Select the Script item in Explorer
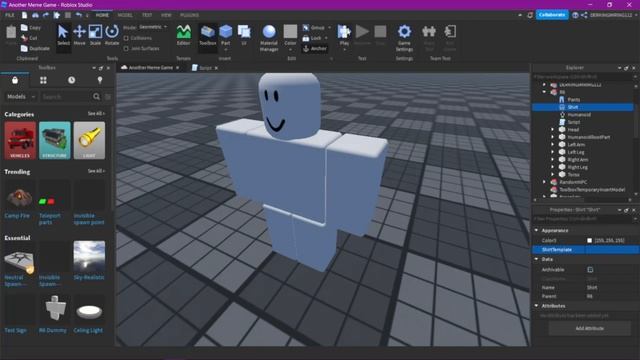The height and width of the screenshot is (360, 640). coord(573,122)
